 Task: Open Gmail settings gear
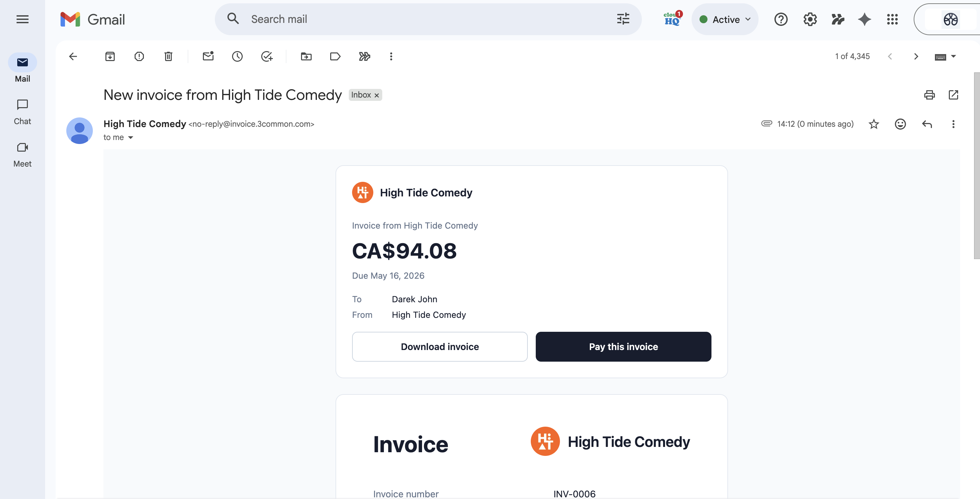[x=810, y=19]
